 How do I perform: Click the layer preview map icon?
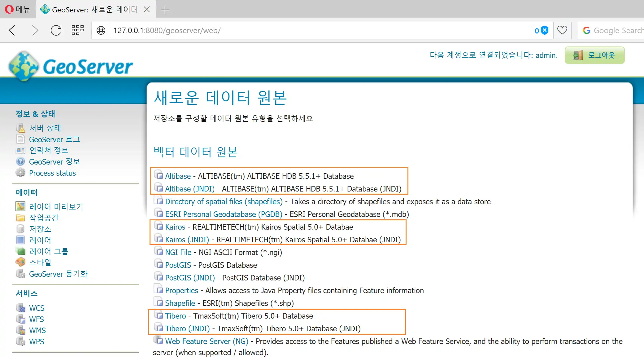click(20, 206)
